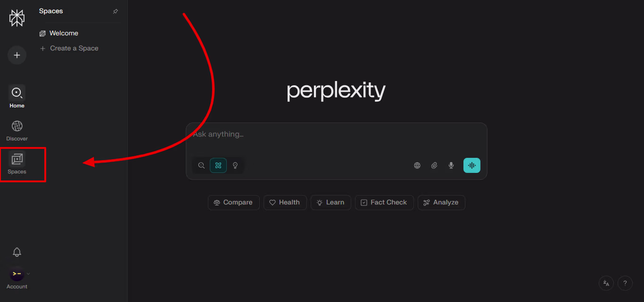Launch voice mode with the teal waveform button
The width and height of the screenshot is (644, 302).
[472, 165]
